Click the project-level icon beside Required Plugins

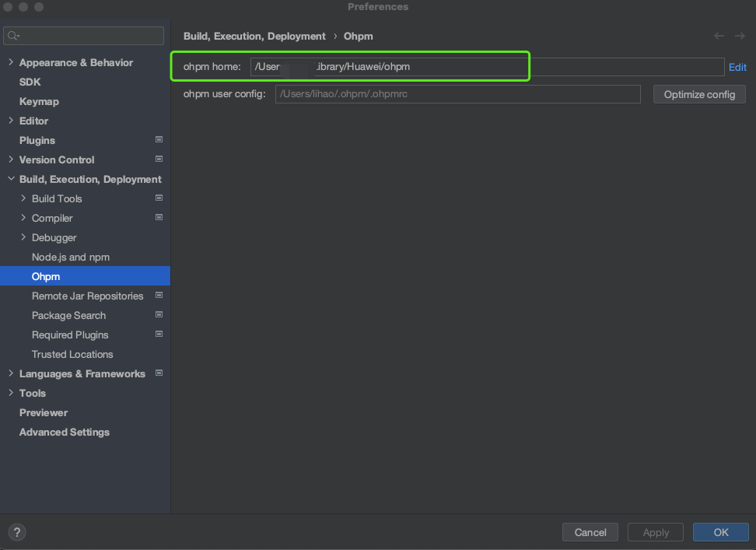(159, 334)
